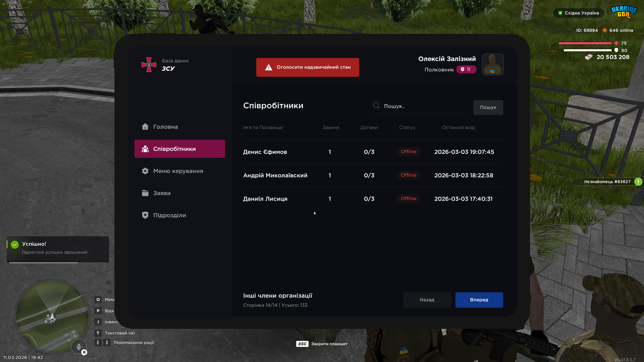Screen dimensions: 644x362
Task: Click the money icon beside 20 503 208
Action: tap(589, 57)
